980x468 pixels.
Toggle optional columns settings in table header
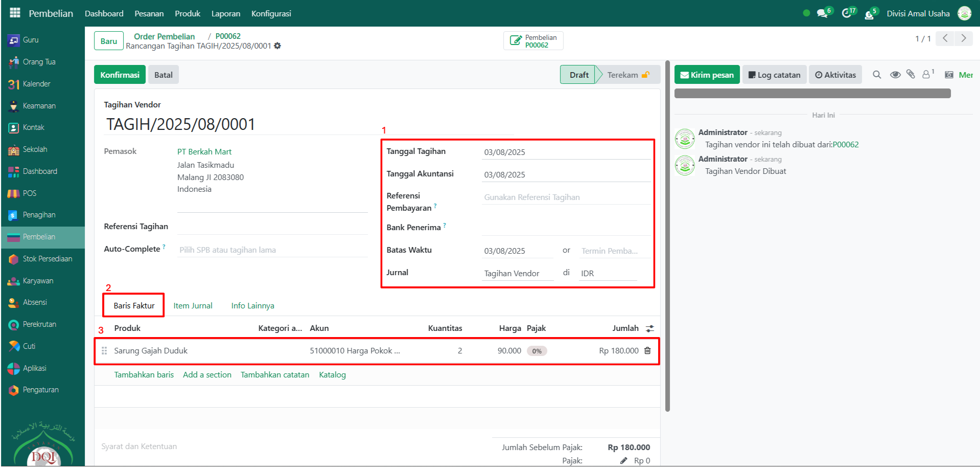tap(649, 328)
